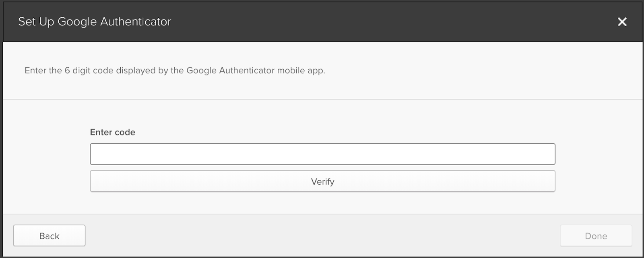Click the Enter code input field

tap(322, 154)
